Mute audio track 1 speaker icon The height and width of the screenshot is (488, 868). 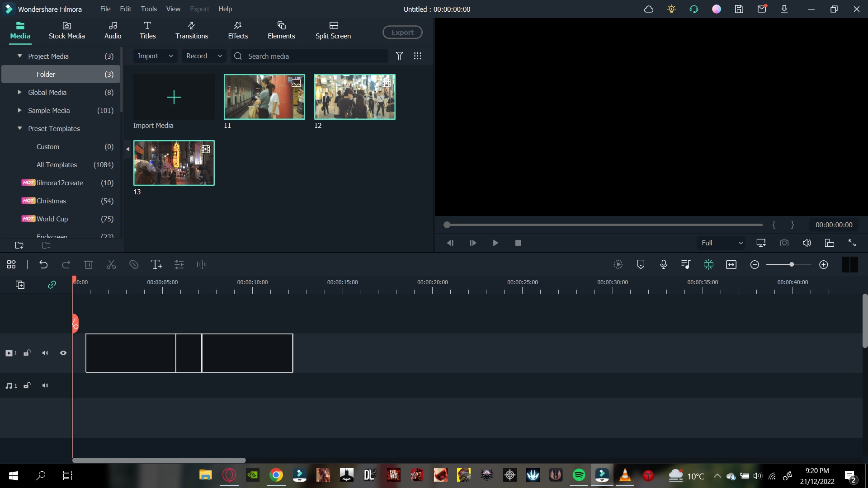tap(45, 385)
